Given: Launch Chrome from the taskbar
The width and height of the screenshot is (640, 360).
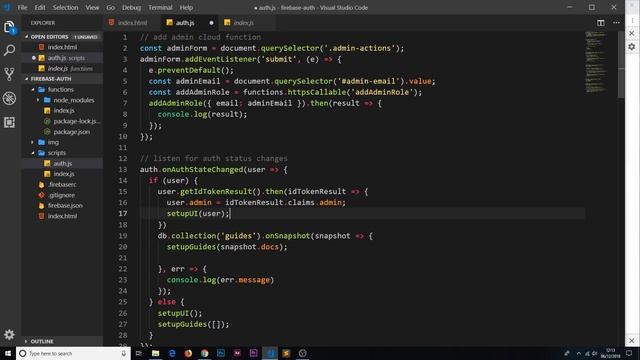Looking at the screenshot, I should pos(204,353).
